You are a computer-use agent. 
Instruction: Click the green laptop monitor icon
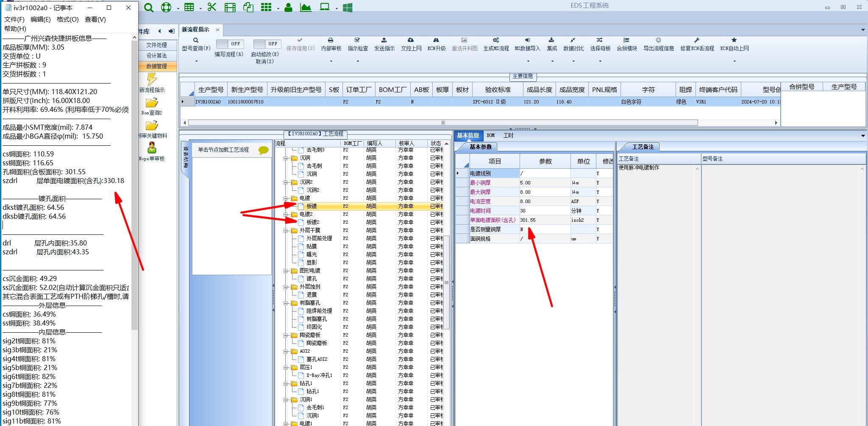pos(325,7)
